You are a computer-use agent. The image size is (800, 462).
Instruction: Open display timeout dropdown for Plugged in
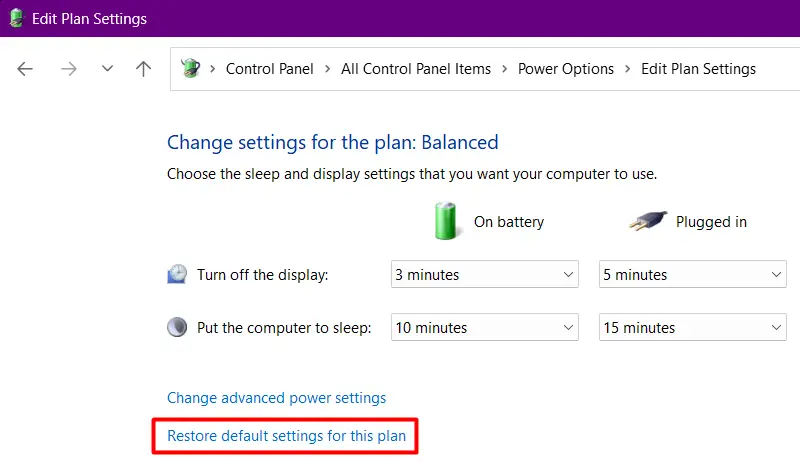coord(692,275)
